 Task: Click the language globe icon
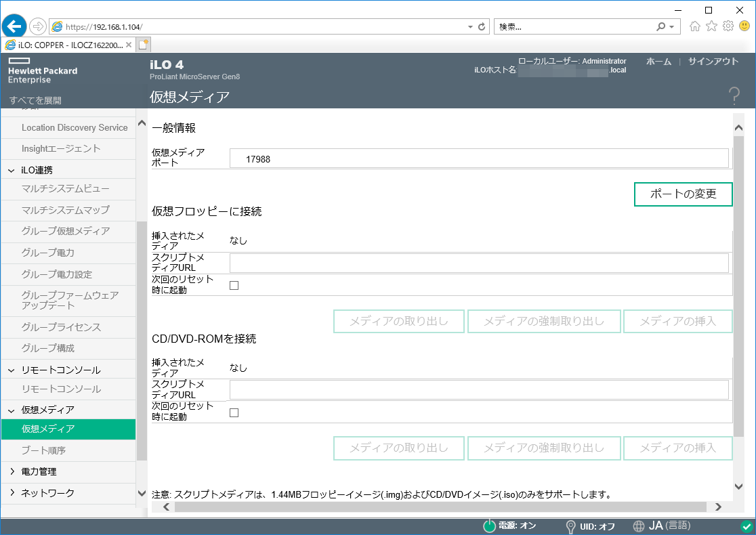point(639,526)
